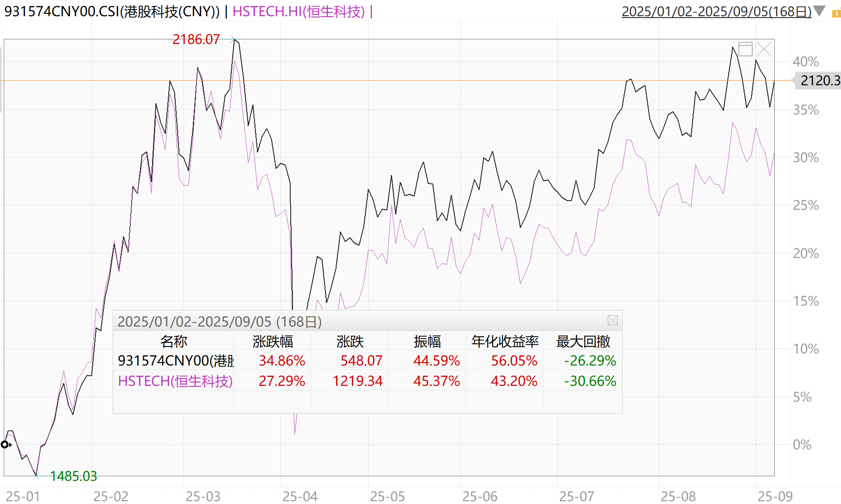The width and height of the screenshot is (841, 504).
Task: Select the 931574CNY00.CSI index title
Action: click(x=112, y=12)
